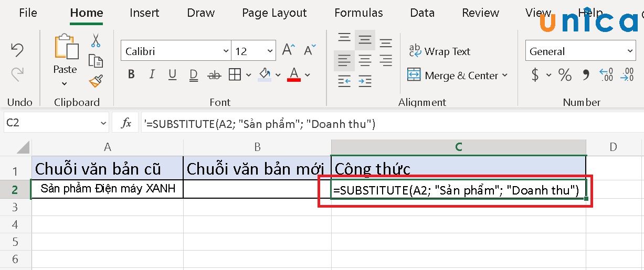Screen dimensions: 644x270
Task: Open the Borders dropdown arrow
Action: tap(248, 75)
